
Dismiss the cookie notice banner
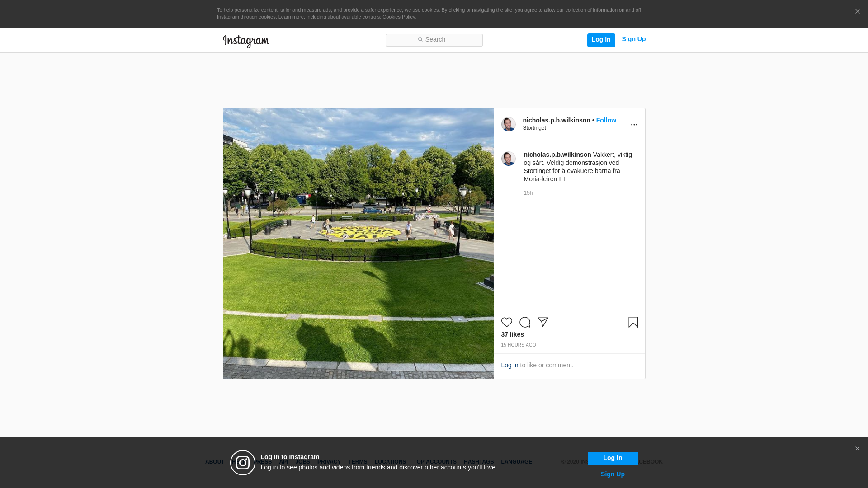click(857, 12)
